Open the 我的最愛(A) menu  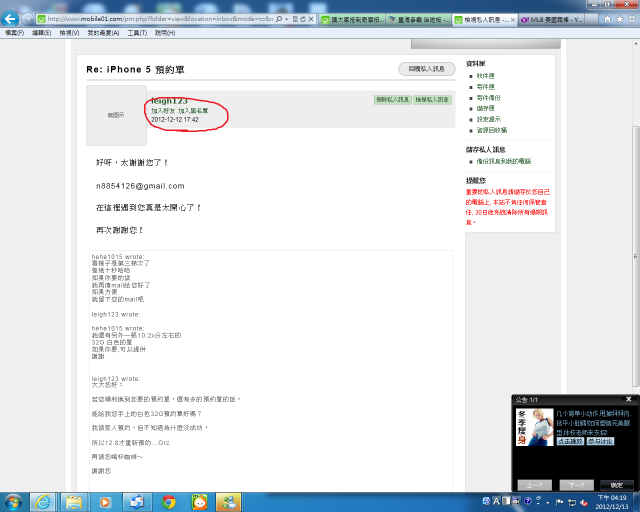(x=103, y=33)
